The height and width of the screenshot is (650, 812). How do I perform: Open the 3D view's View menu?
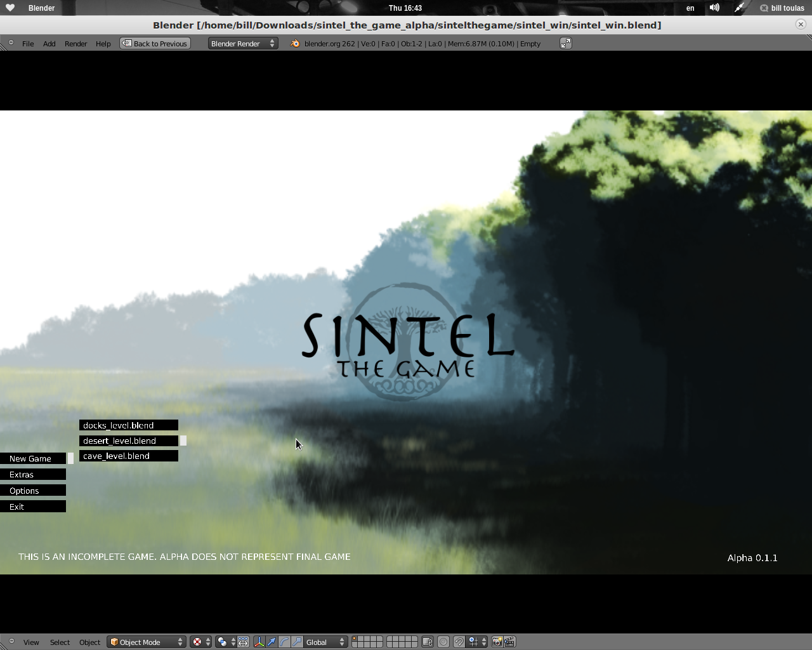(31, 642)
